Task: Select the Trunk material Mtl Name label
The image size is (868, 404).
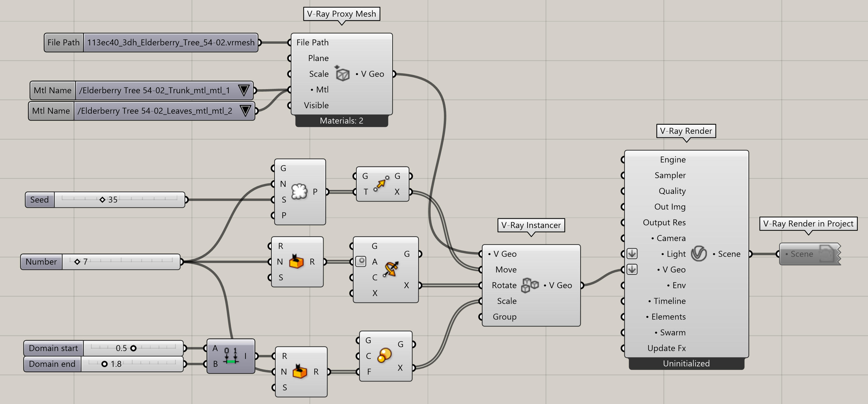Action: coord(53,90)
